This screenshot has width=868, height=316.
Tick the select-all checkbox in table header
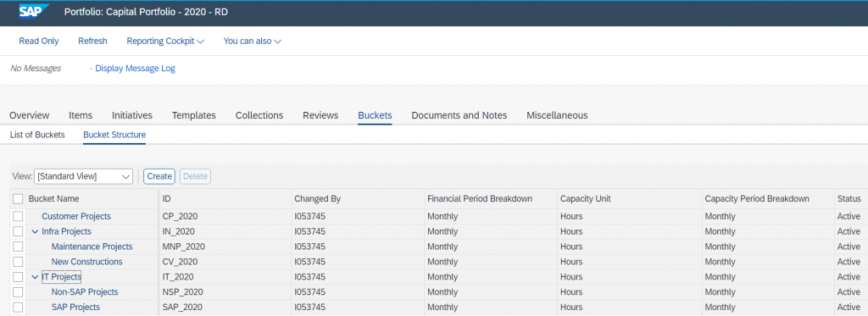click(18, 199)
